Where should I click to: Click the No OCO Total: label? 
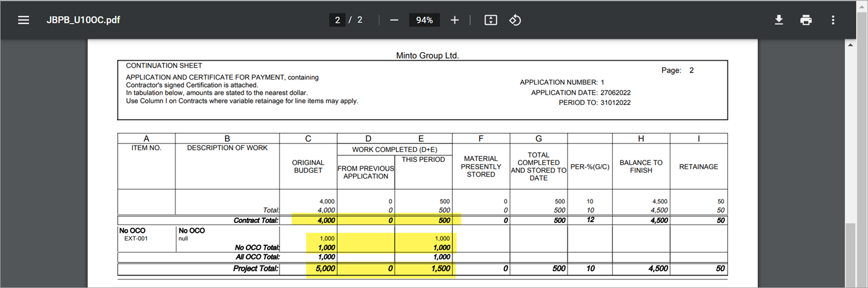[257, 247]
